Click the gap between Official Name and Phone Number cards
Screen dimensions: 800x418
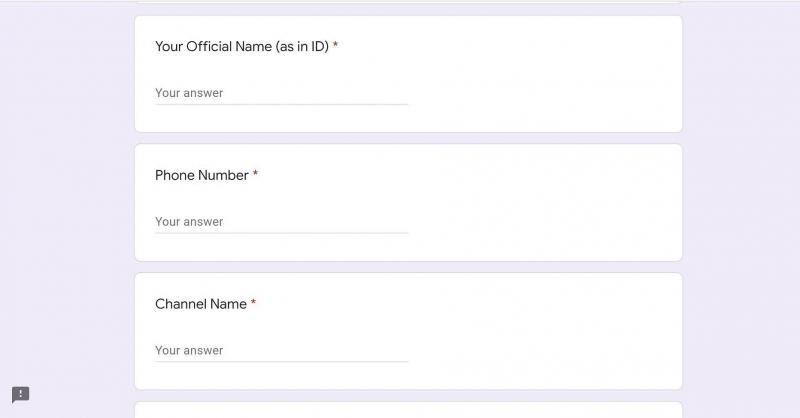tap(408, 138)
